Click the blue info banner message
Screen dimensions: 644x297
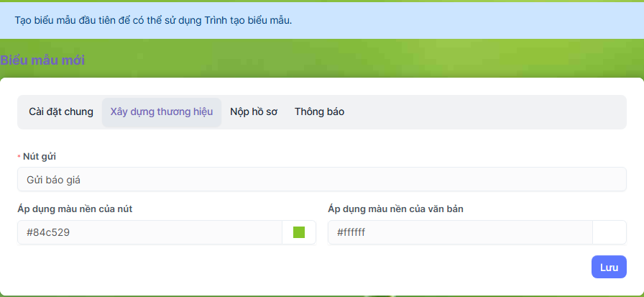153,19
